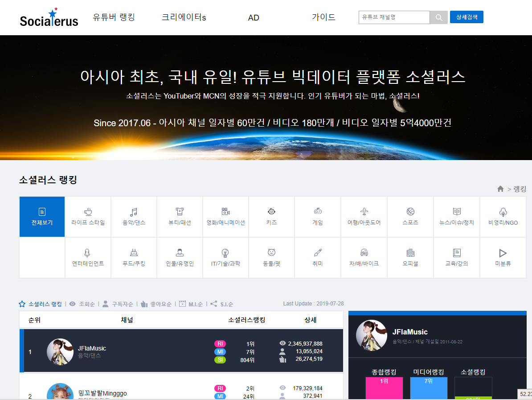This screenshot has height=400, width=532.
Task: Click the 랭킹 breadcrumb link
Action: point(520,189)
